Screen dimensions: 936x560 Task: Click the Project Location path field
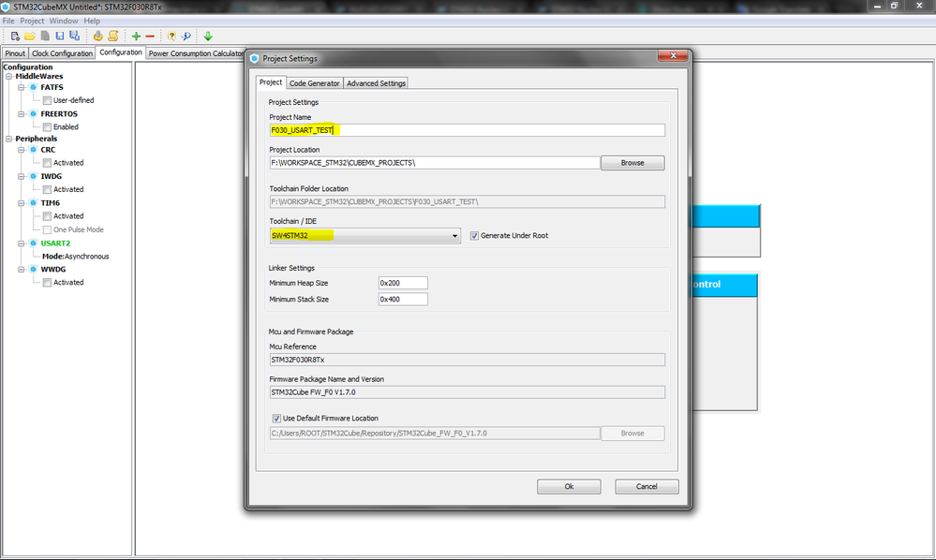(435, 163)
